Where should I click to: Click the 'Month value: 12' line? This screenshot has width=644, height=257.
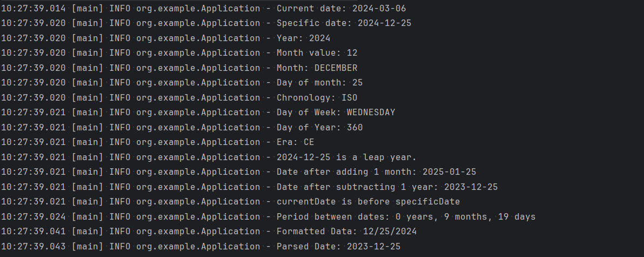317,53
